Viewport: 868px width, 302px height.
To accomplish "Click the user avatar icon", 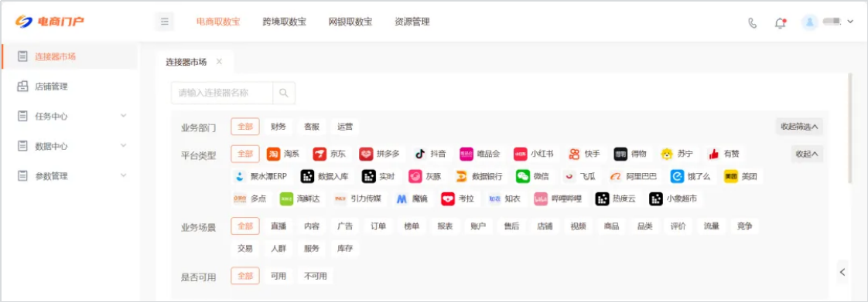I will pos(810,22).
